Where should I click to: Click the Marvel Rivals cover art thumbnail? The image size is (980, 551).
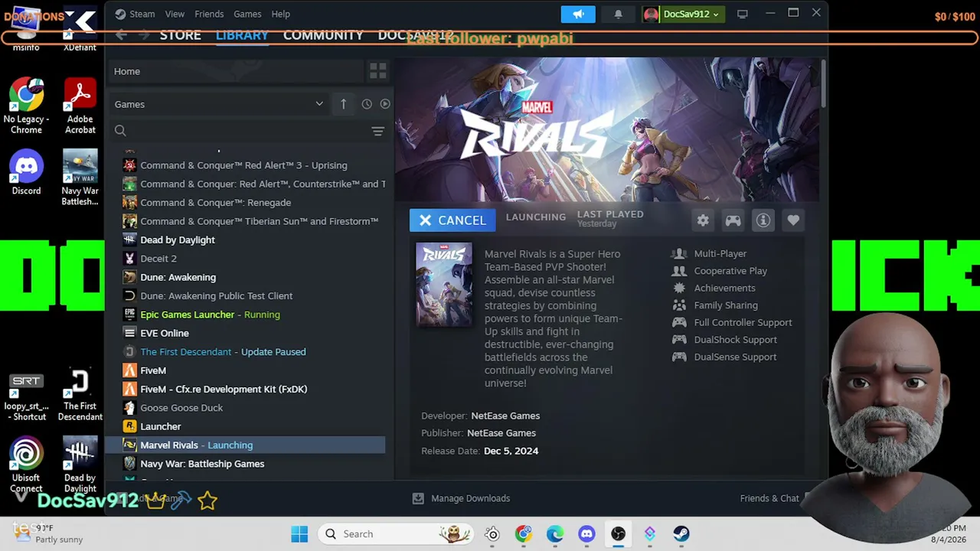[x=444, y=285]
